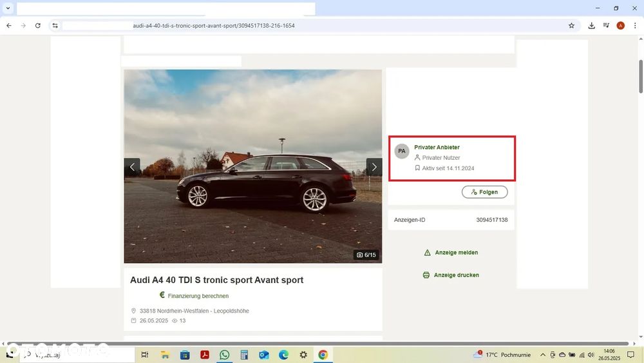This screenshot has height=363, width=644.
Task: Show the previous car photo
Action: [132, 167]
